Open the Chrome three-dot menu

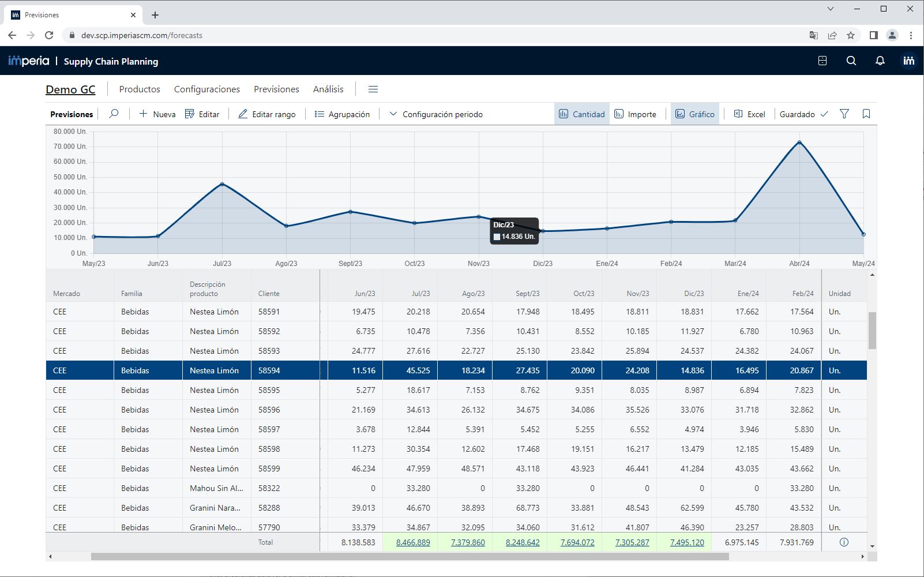[x=911, y=35]
